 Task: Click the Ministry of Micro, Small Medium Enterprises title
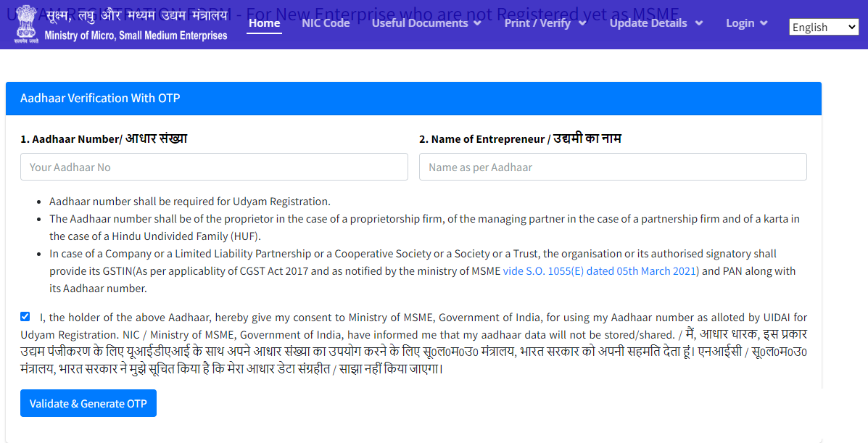pyautogui.click(x=136, y=36)
